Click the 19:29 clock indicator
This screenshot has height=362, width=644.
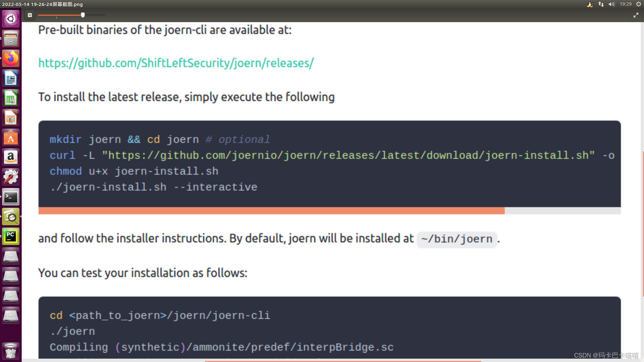point(626,4)
